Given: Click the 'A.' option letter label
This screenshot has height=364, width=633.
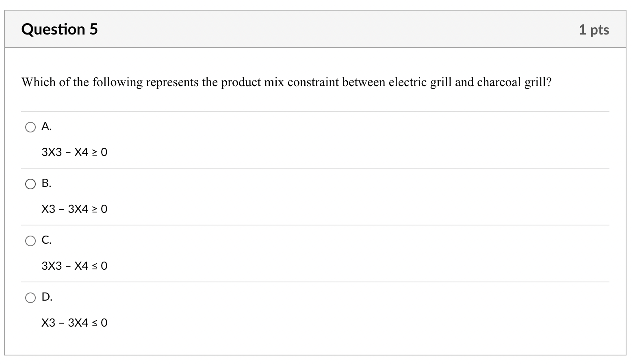Looking at the screenshot, I should tap(46, 127).
